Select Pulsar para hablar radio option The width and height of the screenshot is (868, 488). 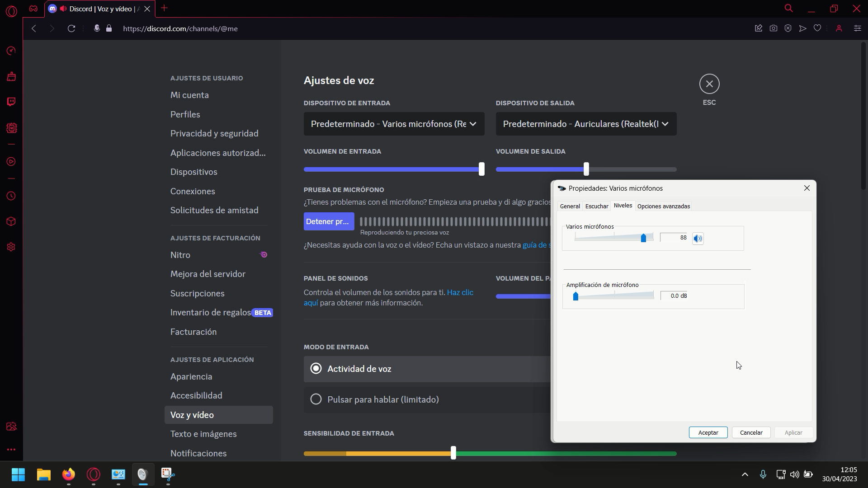tap(316, 399)
